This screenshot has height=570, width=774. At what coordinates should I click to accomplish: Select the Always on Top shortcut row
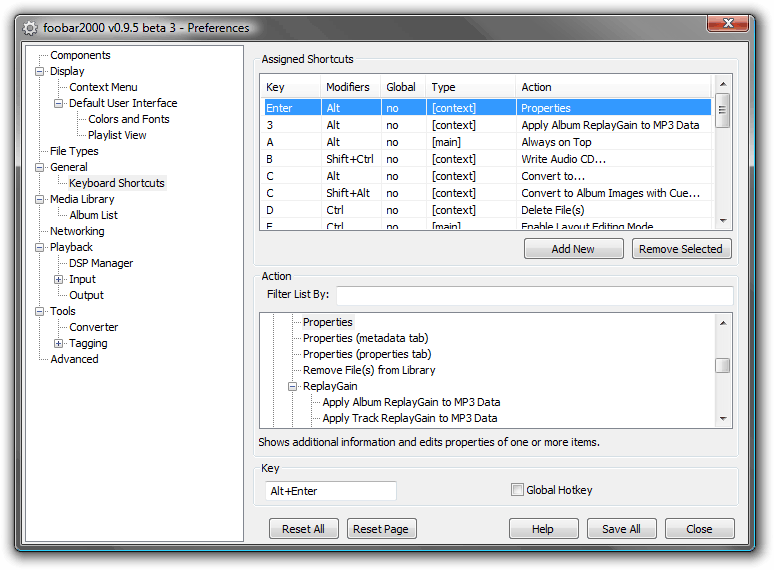487,142
